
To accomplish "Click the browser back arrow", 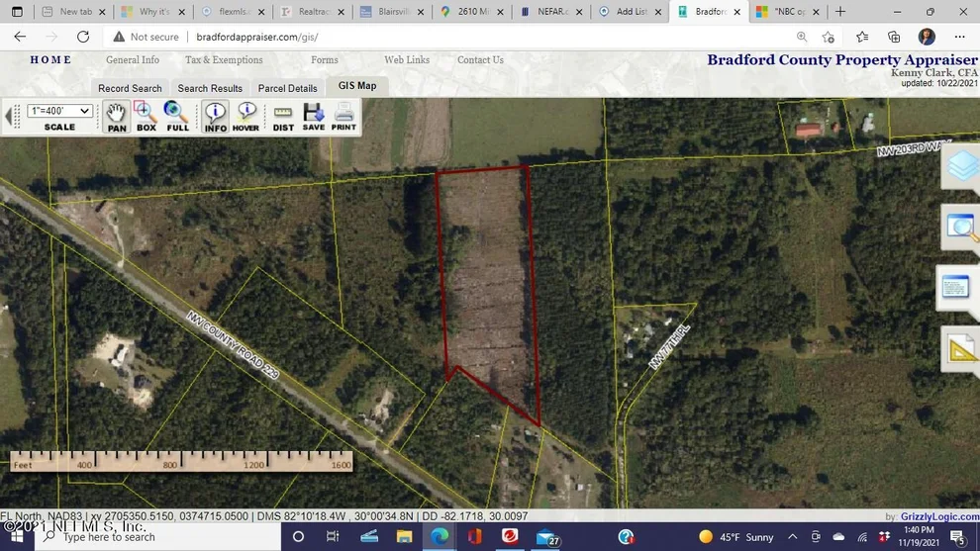I will coord(20,37).
